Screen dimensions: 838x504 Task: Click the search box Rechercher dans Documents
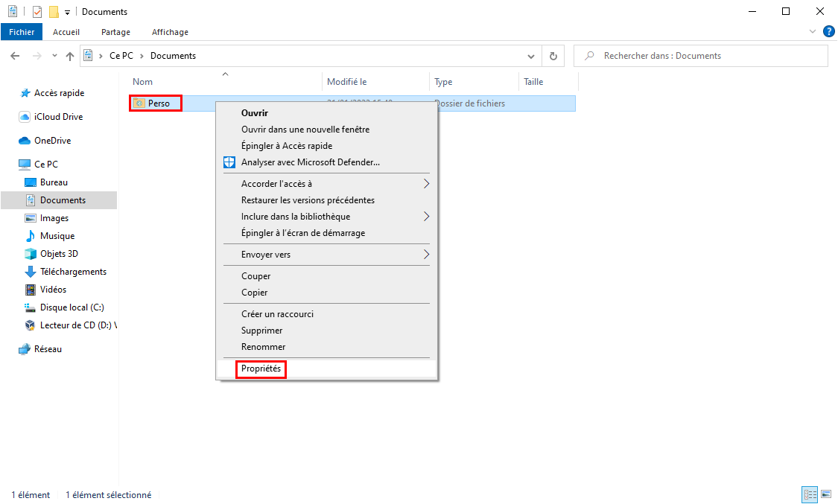pyautogui.click(x=701, y=56)
